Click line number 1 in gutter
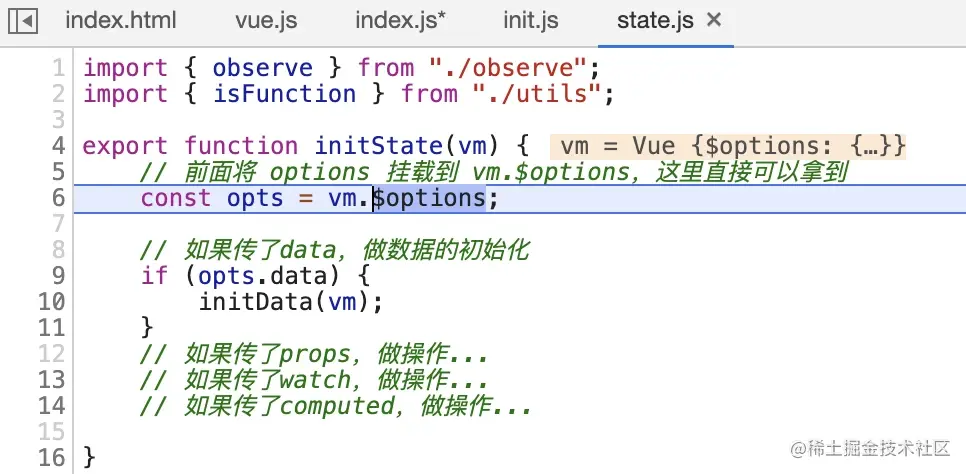Viewport: 966px width, 474px height. point(57,68)
